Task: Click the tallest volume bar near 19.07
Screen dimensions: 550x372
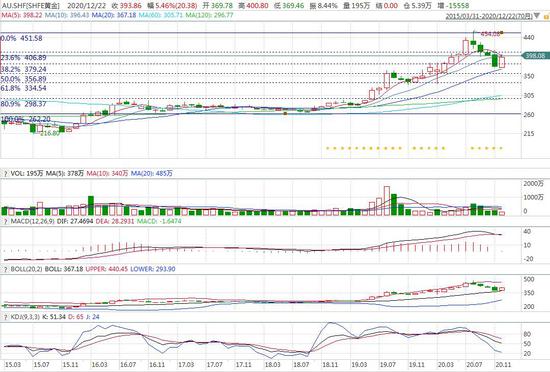Action: 387,201
